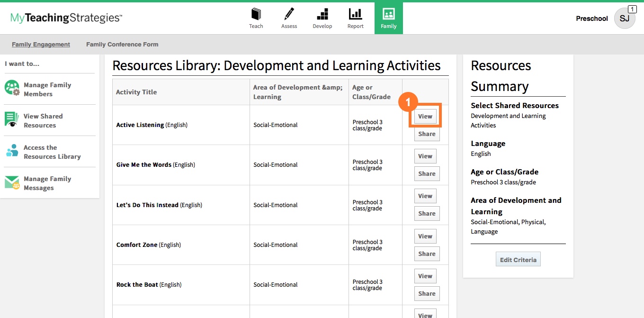View the Active Listening activity
The image size is (644, 318).
click(425, 116)
